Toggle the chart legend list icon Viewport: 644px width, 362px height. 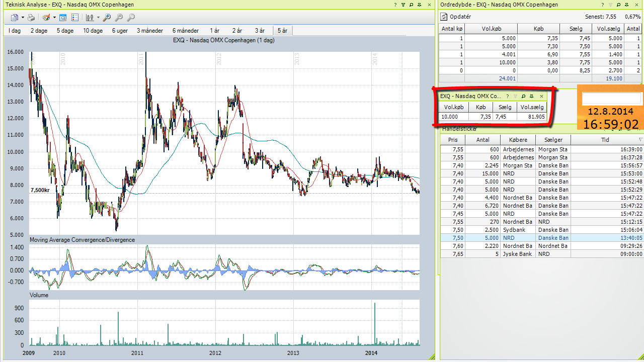point(75,18)
